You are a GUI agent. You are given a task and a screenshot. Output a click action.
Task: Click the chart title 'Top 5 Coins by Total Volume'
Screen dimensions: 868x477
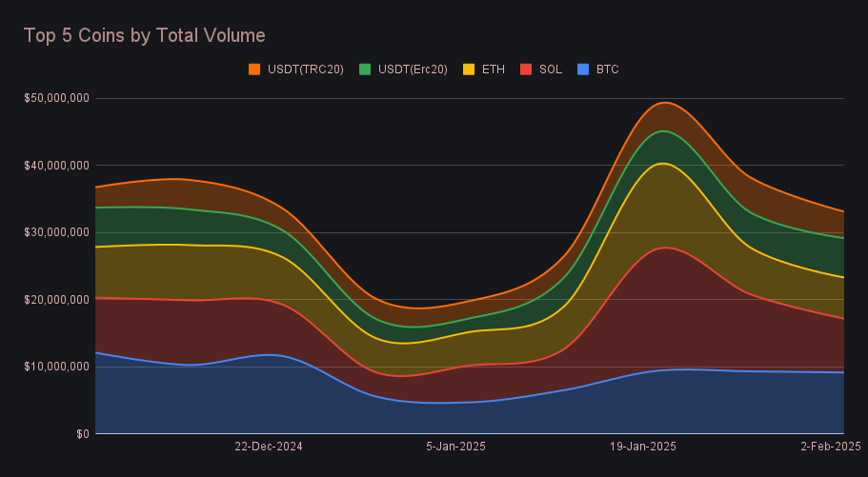point(144,35)
